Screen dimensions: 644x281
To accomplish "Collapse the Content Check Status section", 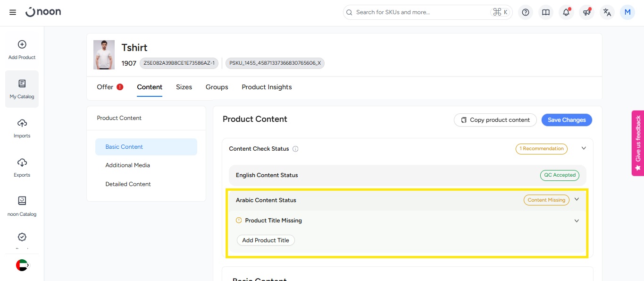I will (584, 148).
